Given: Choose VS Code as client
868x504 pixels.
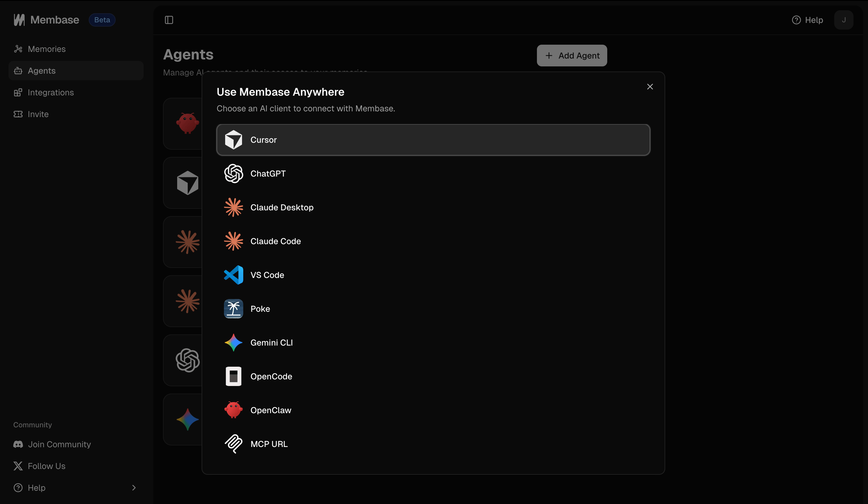Looking at the screenshot, I should pos(433,275).
